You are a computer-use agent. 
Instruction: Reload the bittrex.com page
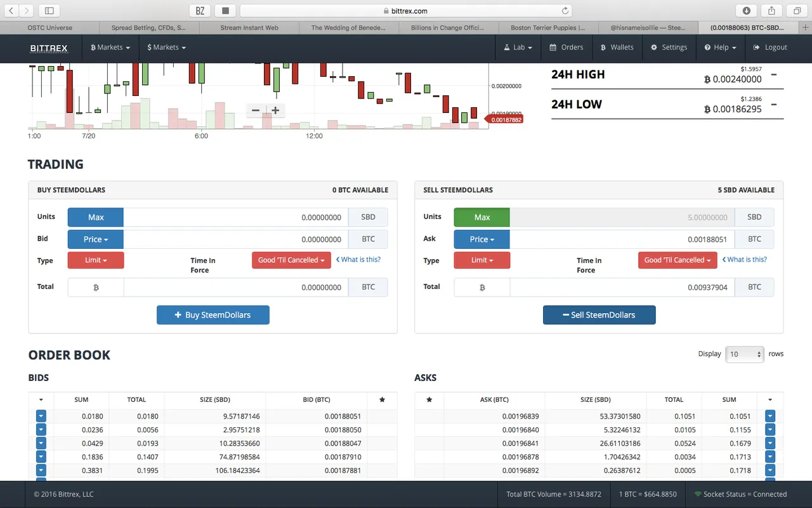(x=565, y=11)
